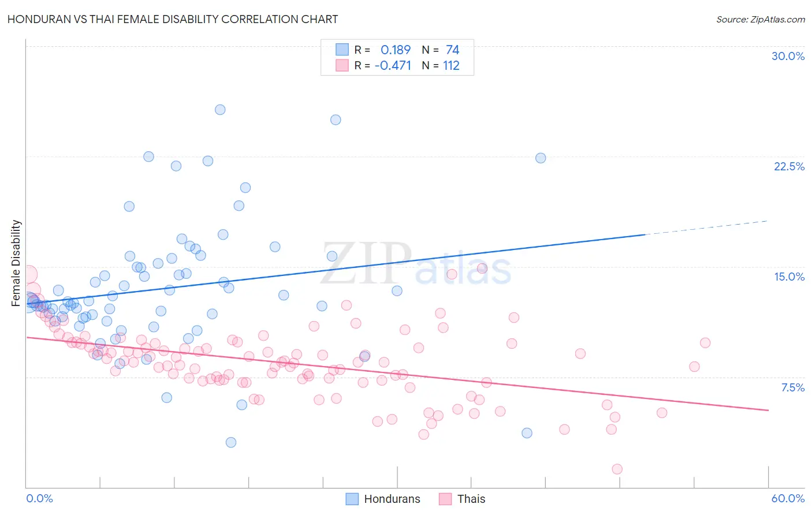Click the blue R = 0.189 legend box
The image size is (812, 515).
pyautogui.click(x=342, y=50)
